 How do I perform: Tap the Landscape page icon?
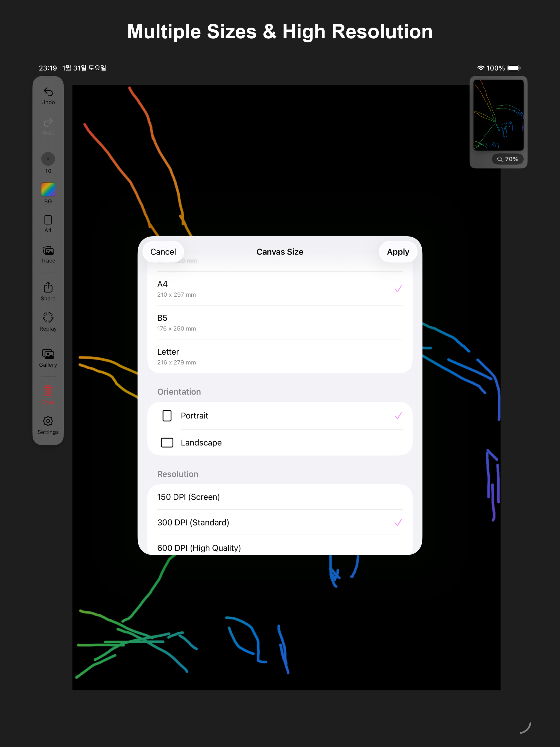pyautogui.click(x=167, y=443)
